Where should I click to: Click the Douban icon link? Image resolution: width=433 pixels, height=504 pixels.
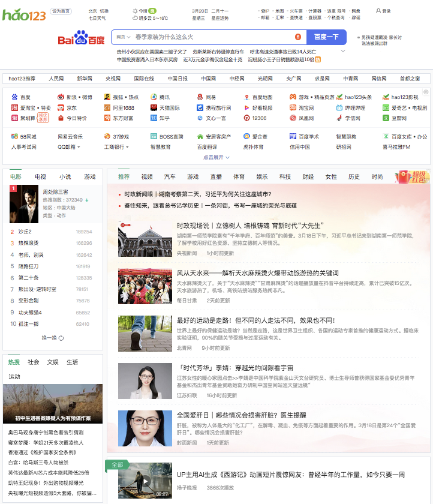386,118
